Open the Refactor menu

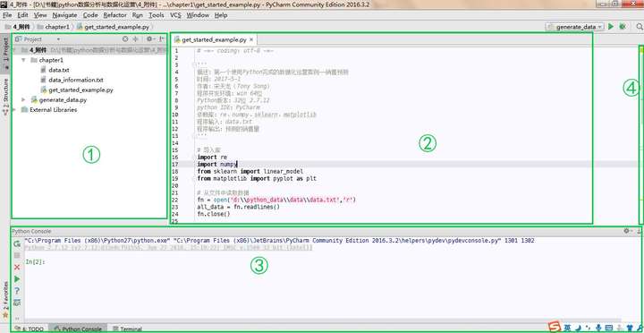[x=115, y=15]
